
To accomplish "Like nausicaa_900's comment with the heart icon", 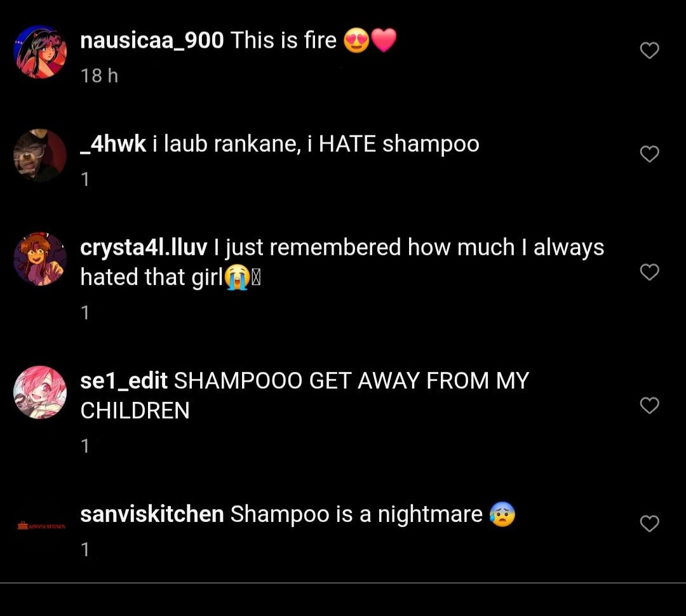I will (x=649, y=50).
